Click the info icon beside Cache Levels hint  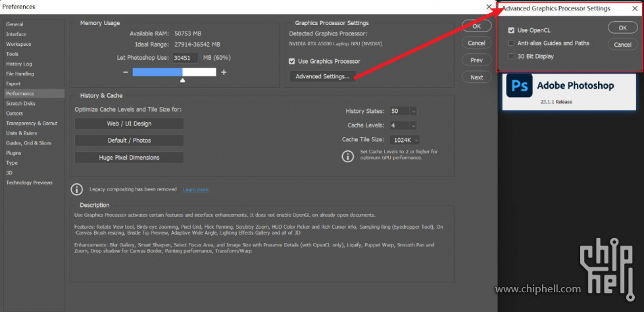(x=348, y=156)
